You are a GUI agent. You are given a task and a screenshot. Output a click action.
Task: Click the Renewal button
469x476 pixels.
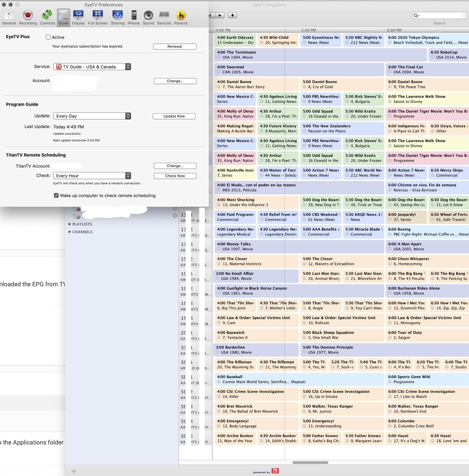click(x=175, y=47)
